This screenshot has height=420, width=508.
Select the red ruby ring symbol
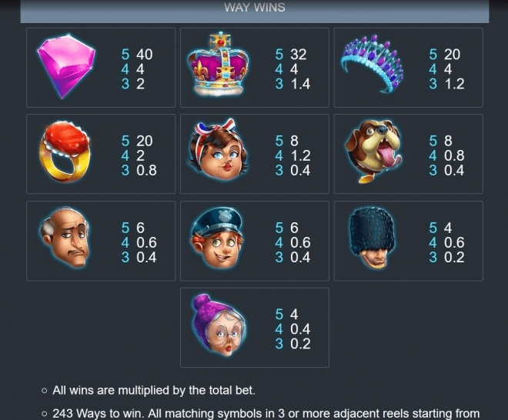point(65,152)
